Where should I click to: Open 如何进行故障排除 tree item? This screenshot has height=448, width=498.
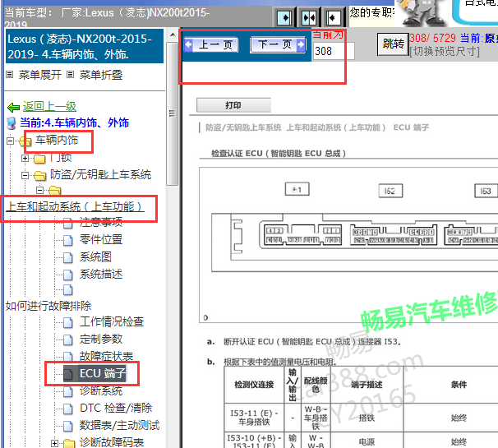tap(48, 306)
